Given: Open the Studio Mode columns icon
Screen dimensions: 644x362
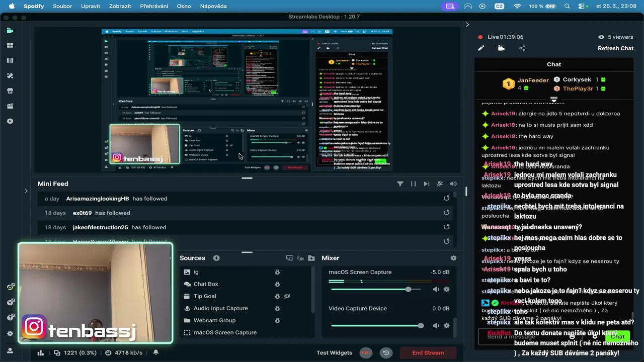Looking at the screenshot, I should [x=10, y=60].
